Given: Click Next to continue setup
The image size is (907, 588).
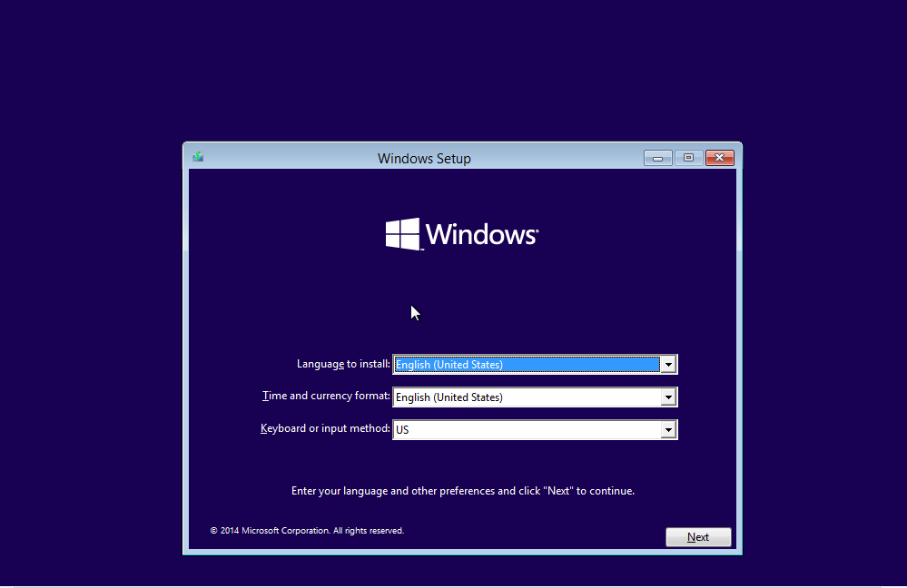Looking at the screenshot, I should pos(698,537).
